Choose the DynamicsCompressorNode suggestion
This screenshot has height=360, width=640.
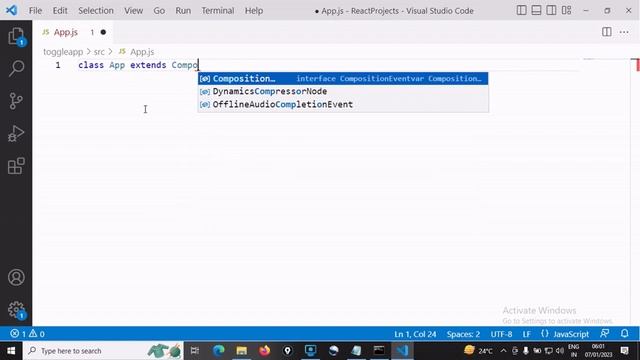(x=343, y=91)
